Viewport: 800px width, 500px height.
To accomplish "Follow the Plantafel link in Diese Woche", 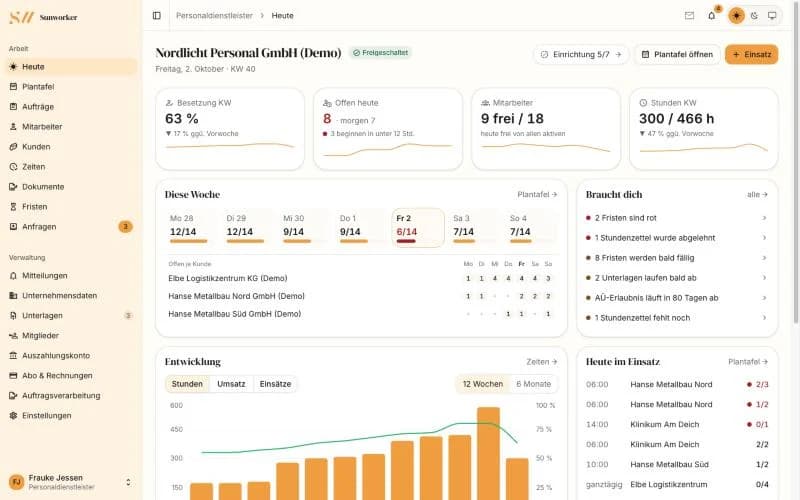I will [537, 194].
